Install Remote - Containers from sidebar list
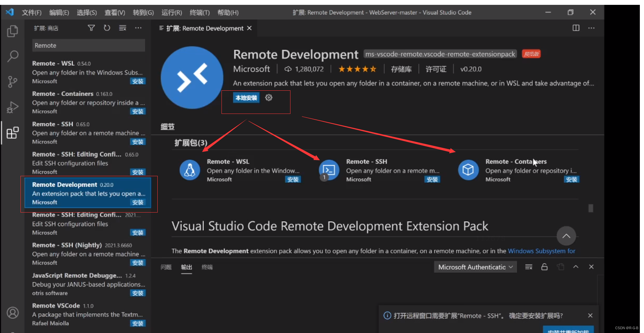This screenshot has width=644, height=333. 138,111
